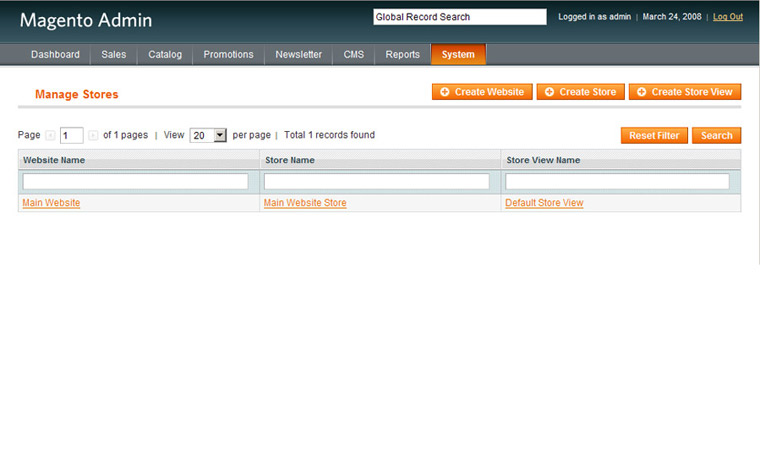Click the Reset Filter button
The image size is (760, 470).
[x=654, y=135]
